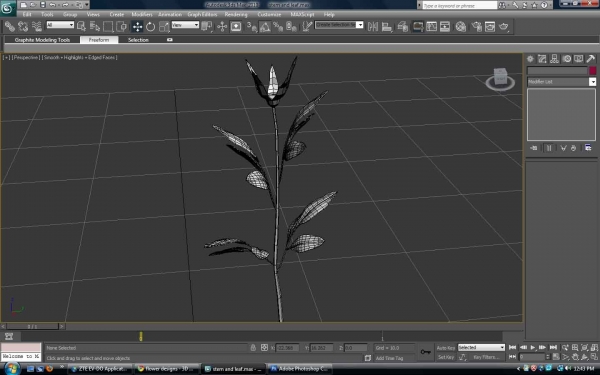Open the viewport shading label menu

[x=80, y=57]
